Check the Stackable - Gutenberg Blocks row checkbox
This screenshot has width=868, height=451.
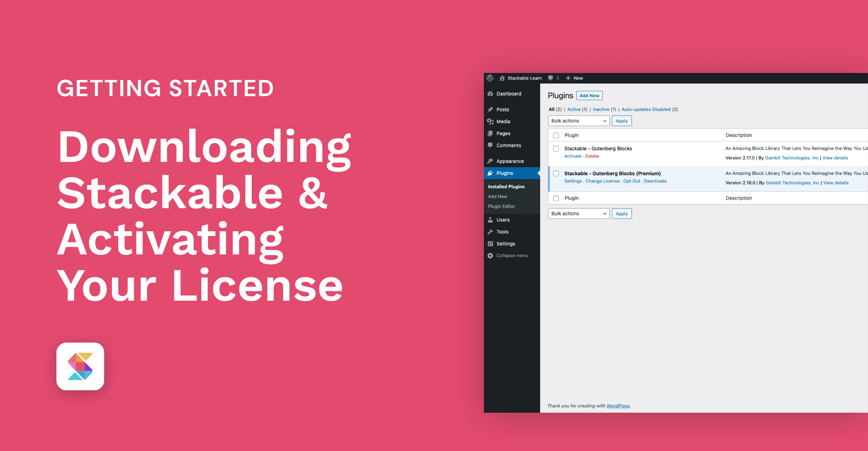tap(556, 148)
